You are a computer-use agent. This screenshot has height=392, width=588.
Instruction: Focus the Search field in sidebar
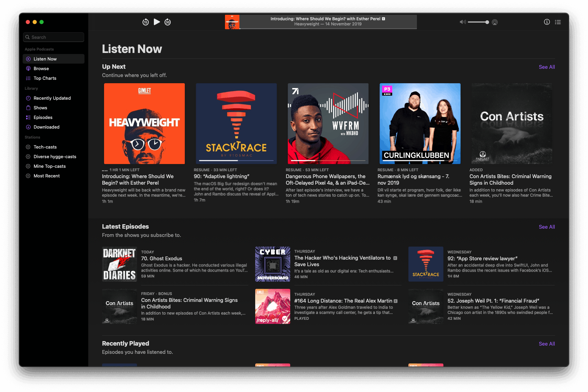[x=54, y=37]
